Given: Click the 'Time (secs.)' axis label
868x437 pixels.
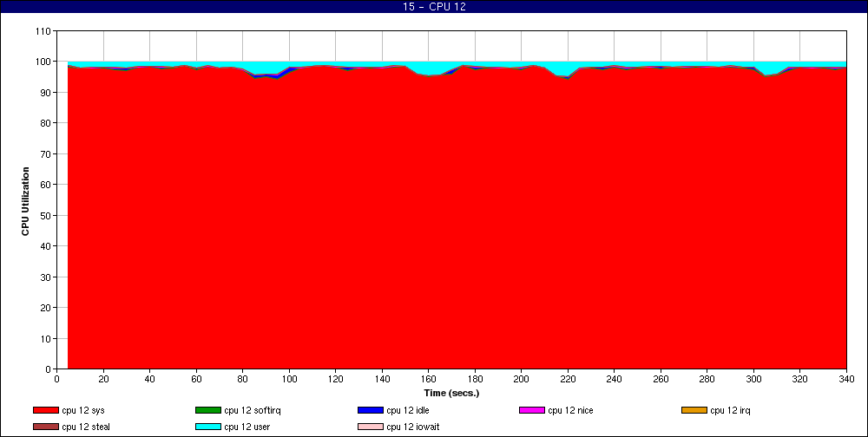Looking at the screenshot, I should 451,394.
